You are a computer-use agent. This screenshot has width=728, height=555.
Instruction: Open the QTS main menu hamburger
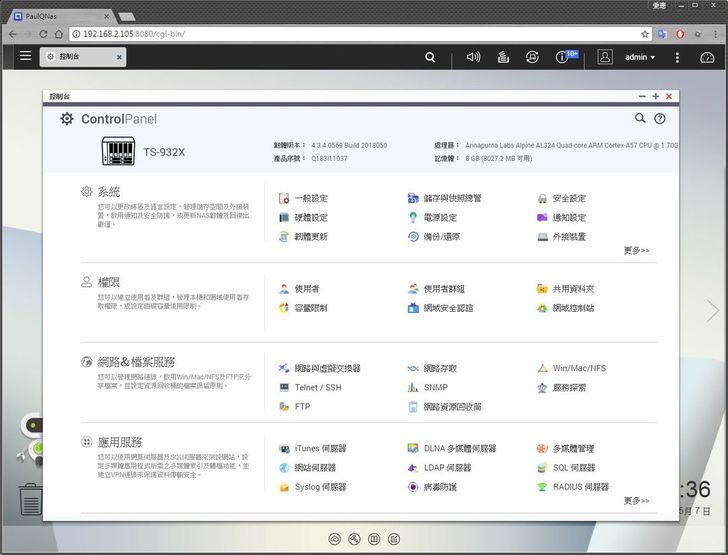pos(25,57)
